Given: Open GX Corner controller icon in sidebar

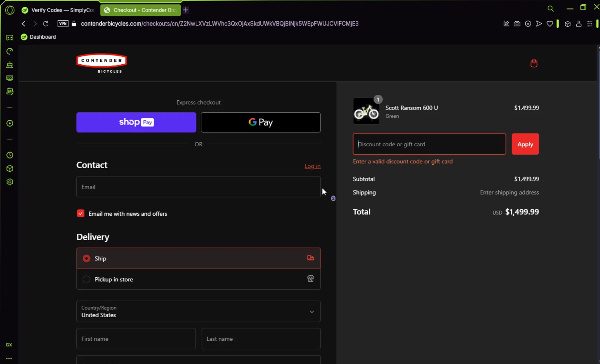Looking at the screenshot, I should [10, 38].
